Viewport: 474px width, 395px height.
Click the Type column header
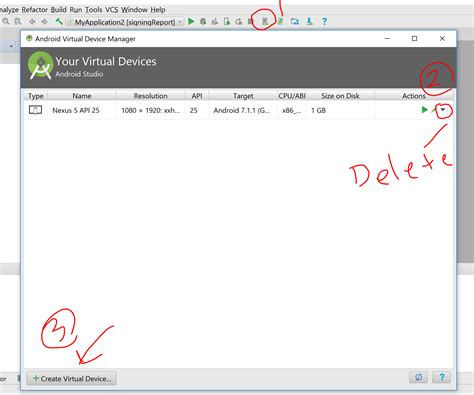(x=36, y=96)
